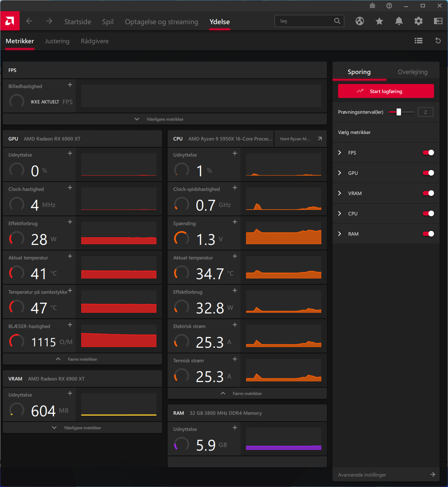Add RAM Udnyttelse plus icon
Image resolution: width=448 pixels, height=487 pixels.
235,428
